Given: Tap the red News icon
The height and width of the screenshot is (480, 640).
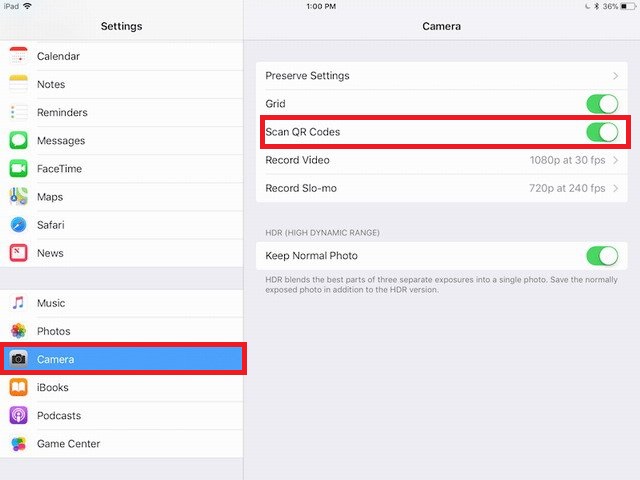Looking at the screenshot, I should point(19,253).
